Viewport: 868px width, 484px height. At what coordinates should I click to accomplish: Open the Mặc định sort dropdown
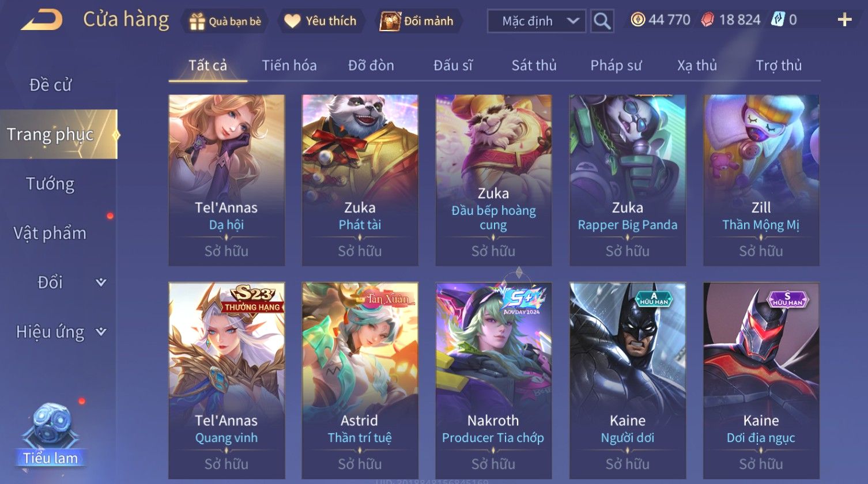[x=537, y=21]
